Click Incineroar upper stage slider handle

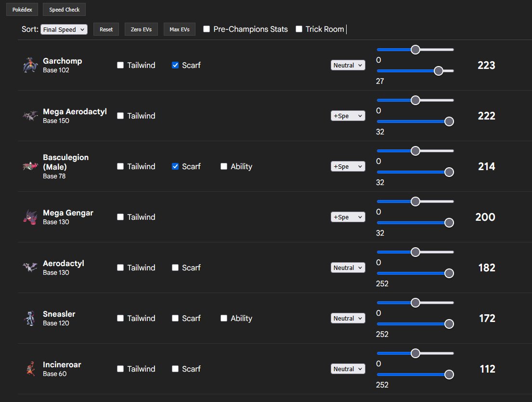pos(415,353)
